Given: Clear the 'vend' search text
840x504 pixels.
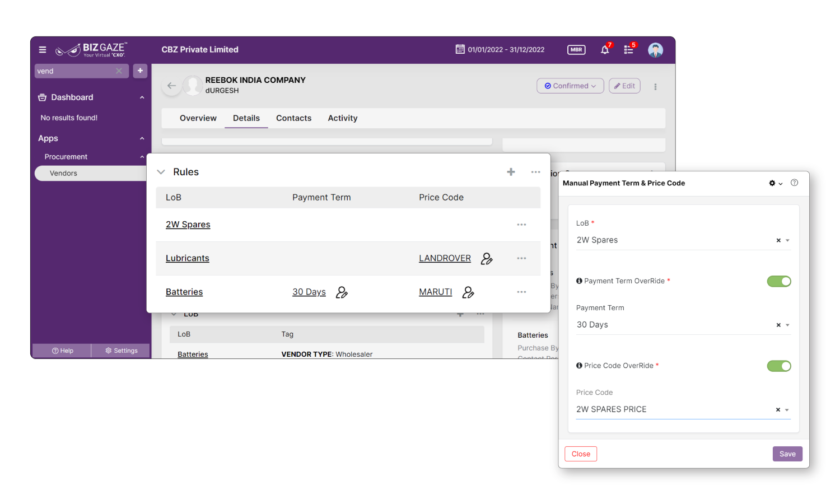Looking at the screenshot, I should [x=119, y=71].
